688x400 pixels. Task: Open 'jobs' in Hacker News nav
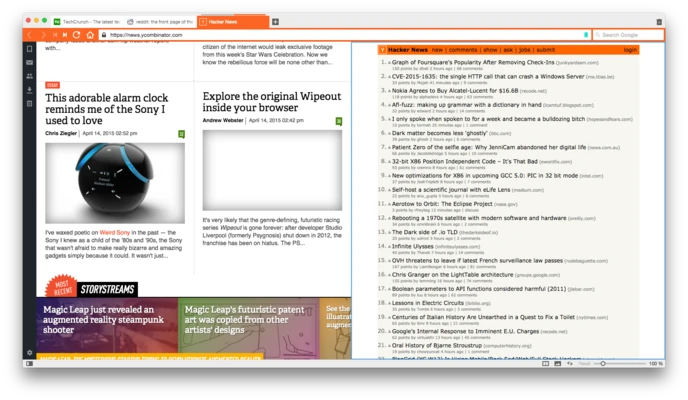pos(524,50)
